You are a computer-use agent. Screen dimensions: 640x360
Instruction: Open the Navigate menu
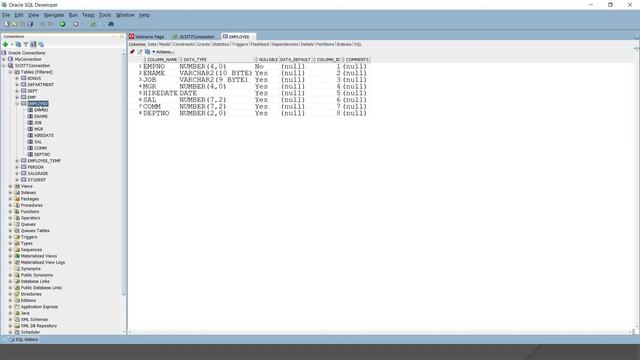[53, 15]
